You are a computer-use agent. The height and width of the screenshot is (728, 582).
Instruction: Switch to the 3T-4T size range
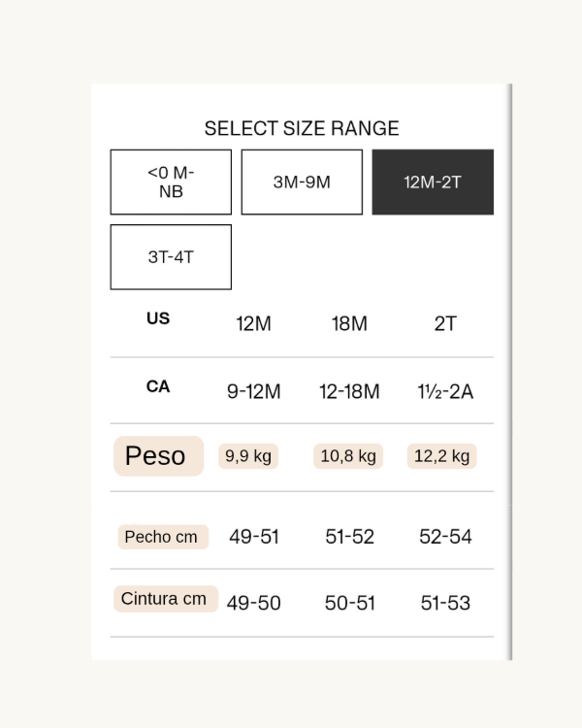[x=171, y=257]
